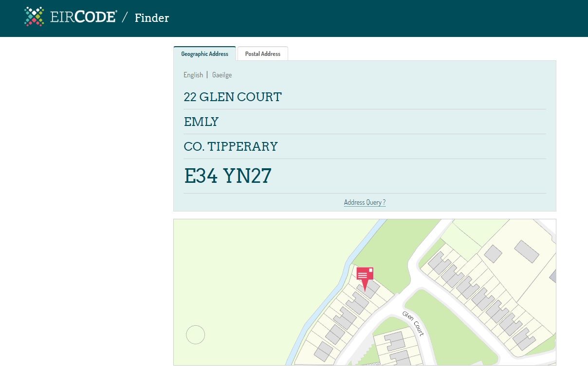Click the EMLY address line

click(x=201, y=122)
